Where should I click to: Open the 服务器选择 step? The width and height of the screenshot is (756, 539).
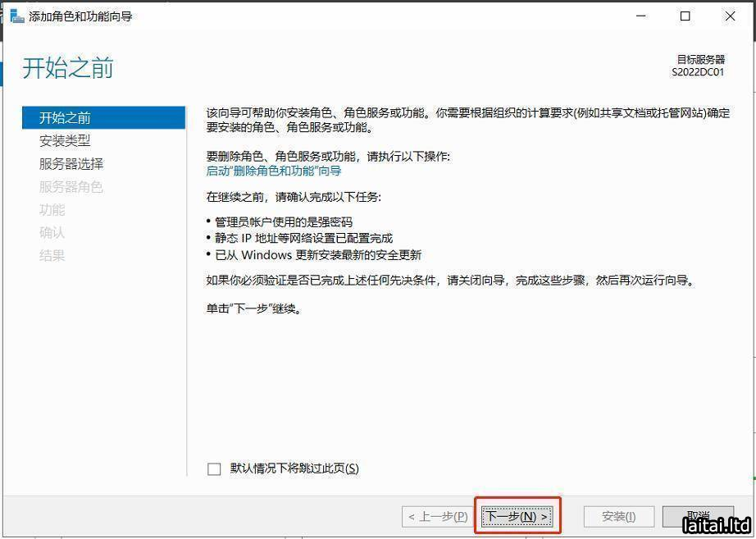coord(71,163)
